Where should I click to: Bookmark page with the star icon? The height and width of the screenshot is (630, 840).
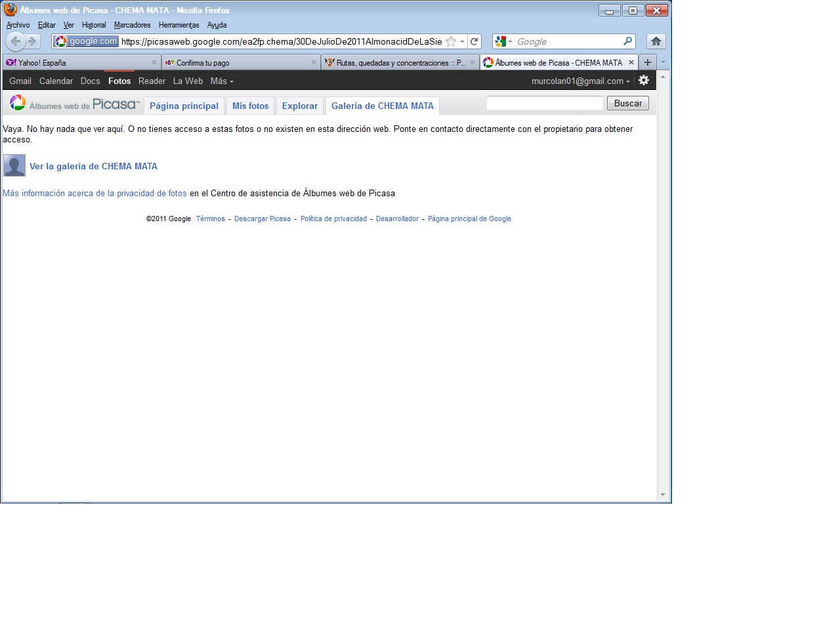[x=451, y=41]
